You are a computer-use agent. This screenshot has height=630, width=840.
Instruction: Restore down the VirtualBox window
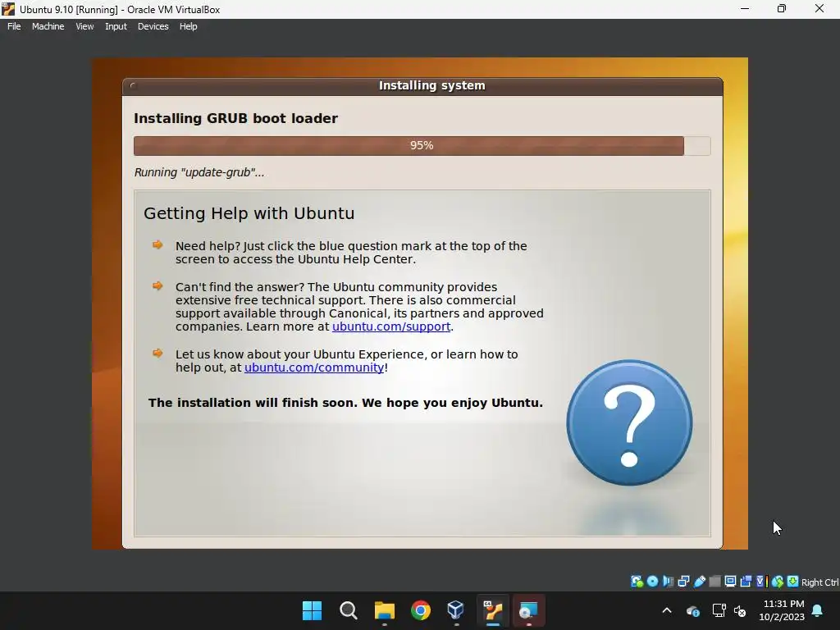(782, 8)
